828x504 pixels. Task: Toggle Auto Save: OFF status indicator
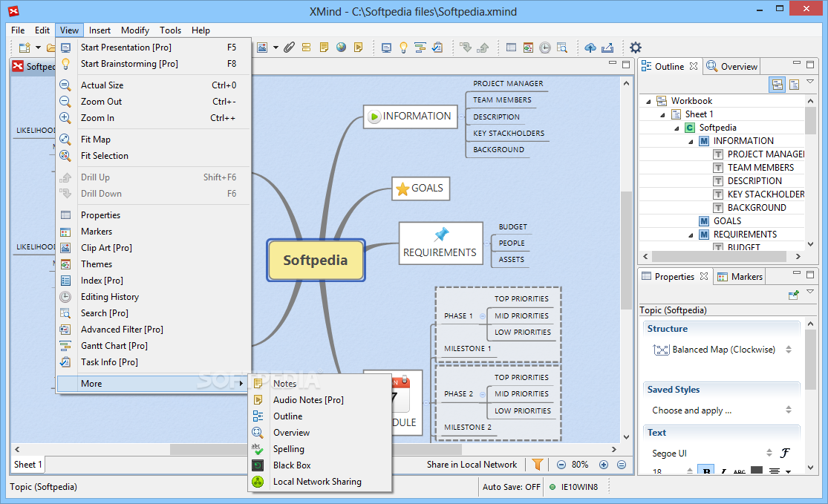tap(511, 487)
